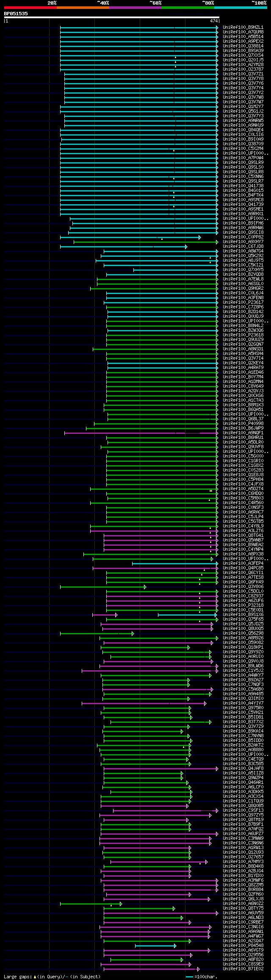Viewport: 271px width, 980px height.
Task: Click the red ~20% identity legend segment
Action: pyautogui.click(x=30, y=8)
